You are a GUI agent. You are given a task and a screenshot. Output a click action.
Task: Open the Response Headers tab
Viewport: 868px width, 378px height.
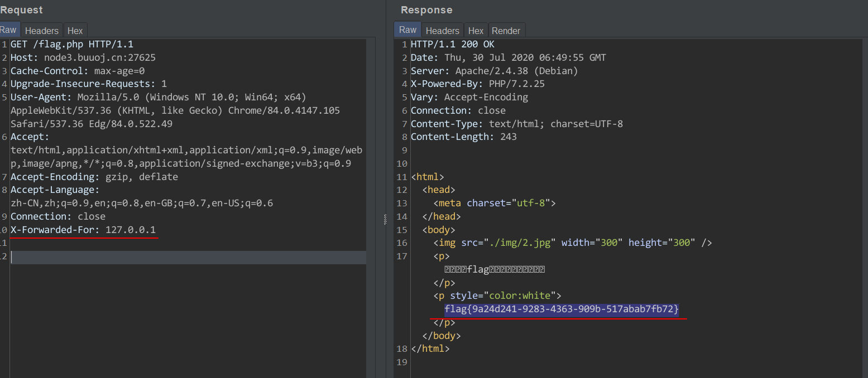coord(442,31)
